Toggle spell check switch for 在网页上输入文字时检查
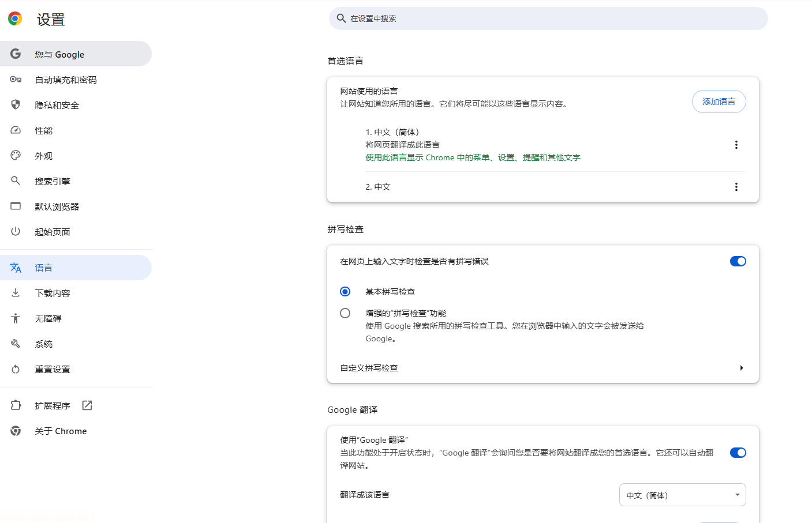This screenshot has height=523, width=812. [738, 261]
